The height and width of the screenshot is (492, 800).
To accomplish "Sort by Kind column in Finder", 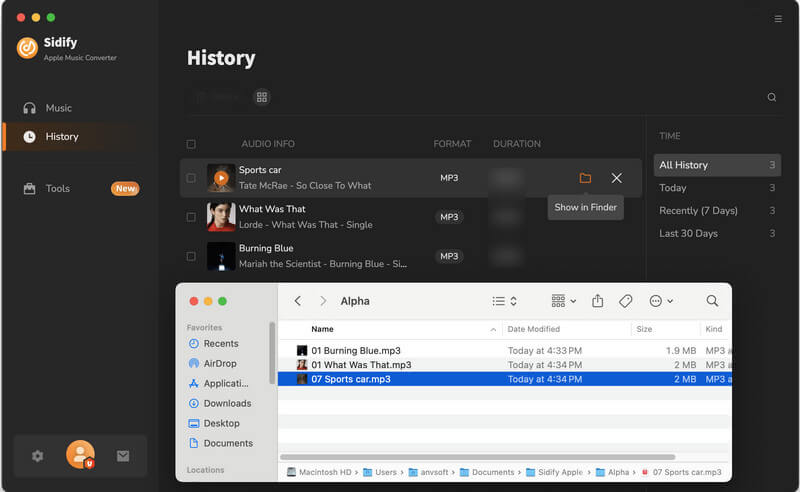I will coord(713,329).
